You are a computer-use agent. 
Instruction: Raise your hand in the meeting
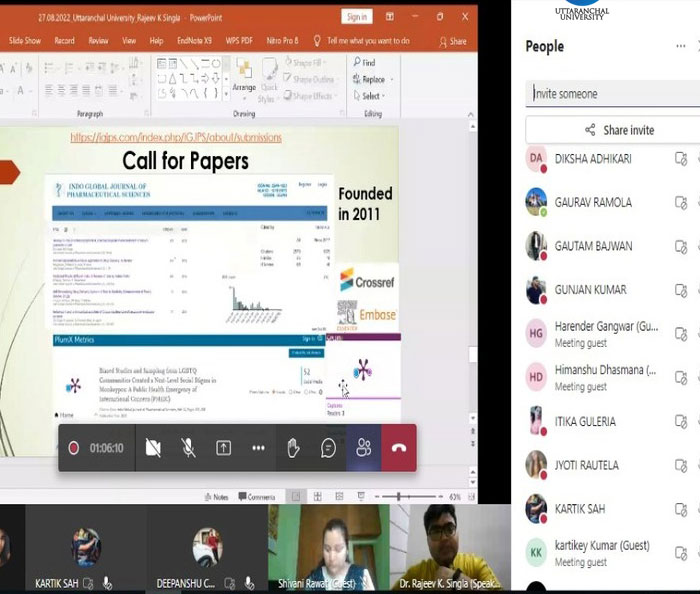pyautogui.click(x=293, y=448)
